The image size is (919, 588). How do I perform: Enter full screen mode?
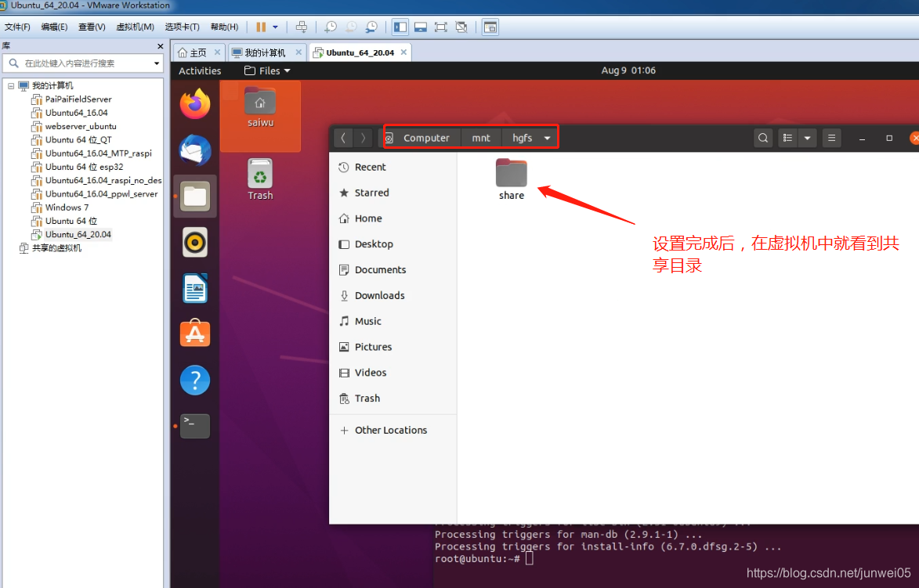tap(441, 27)
